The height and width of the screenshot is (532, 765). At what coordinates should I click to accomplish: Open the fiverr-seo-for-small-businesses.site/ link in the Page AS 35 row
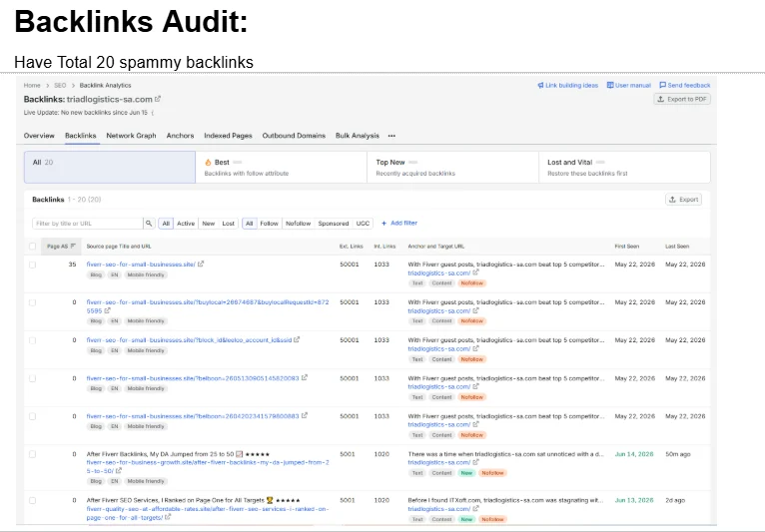click(x=141, y=265)
